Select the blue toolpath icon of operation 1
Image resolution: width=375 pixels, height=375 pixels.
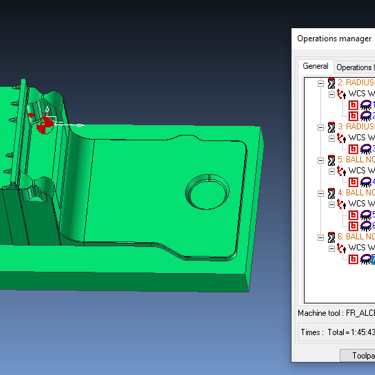click(x=366, y=105)
